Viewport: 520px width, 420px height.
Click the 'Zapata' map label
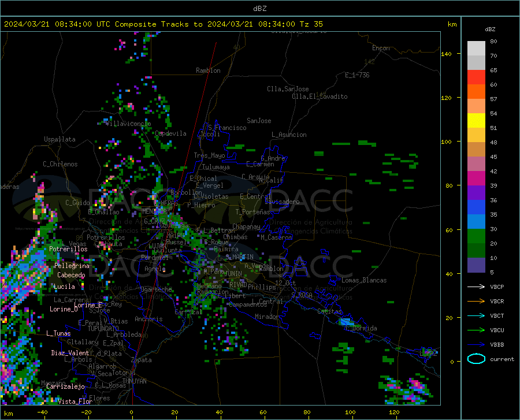click(x=142, y=360)
